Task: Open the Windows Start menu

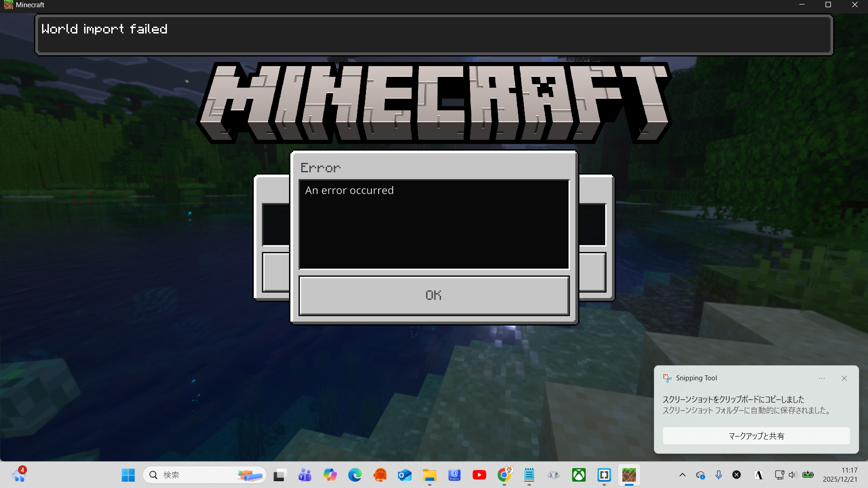Action: [x=128, y=475]
